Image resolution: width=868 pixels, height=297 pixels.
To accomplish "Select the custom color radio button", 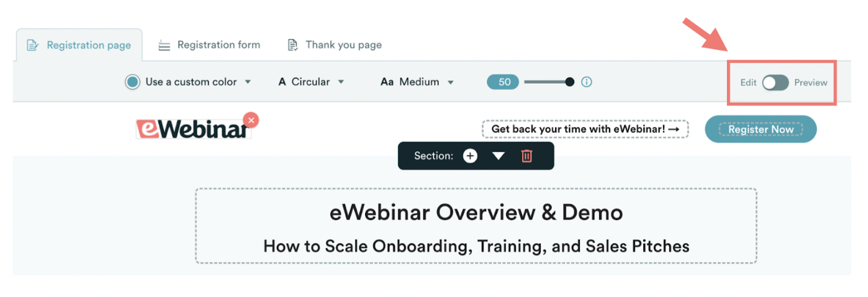I will point(132,82).
